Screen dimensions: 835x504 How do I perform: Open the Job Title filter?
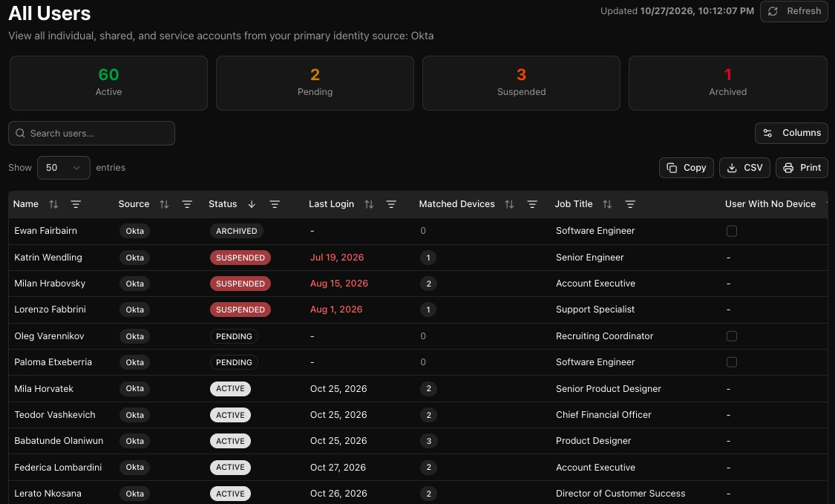[630, 204]
